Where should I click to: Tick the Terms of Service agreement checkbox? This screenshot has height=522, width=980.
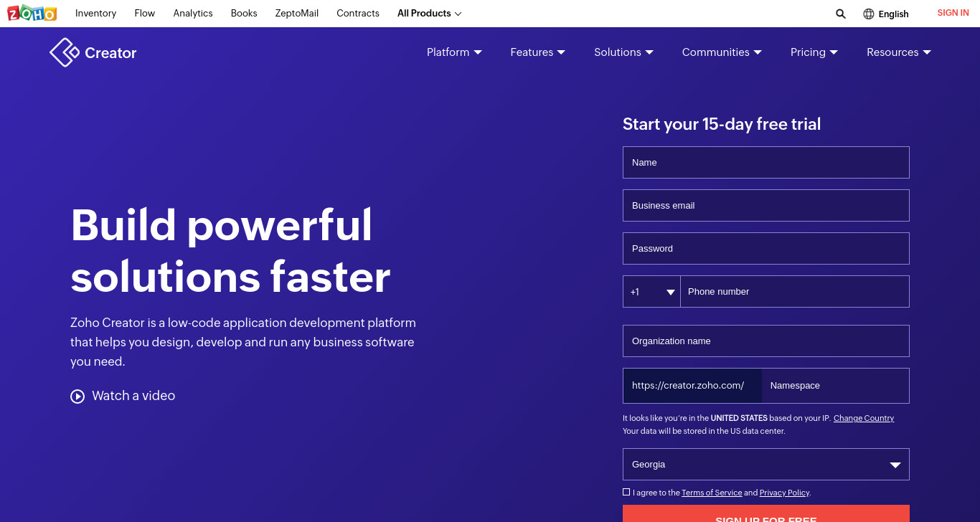tap(626, 492)
